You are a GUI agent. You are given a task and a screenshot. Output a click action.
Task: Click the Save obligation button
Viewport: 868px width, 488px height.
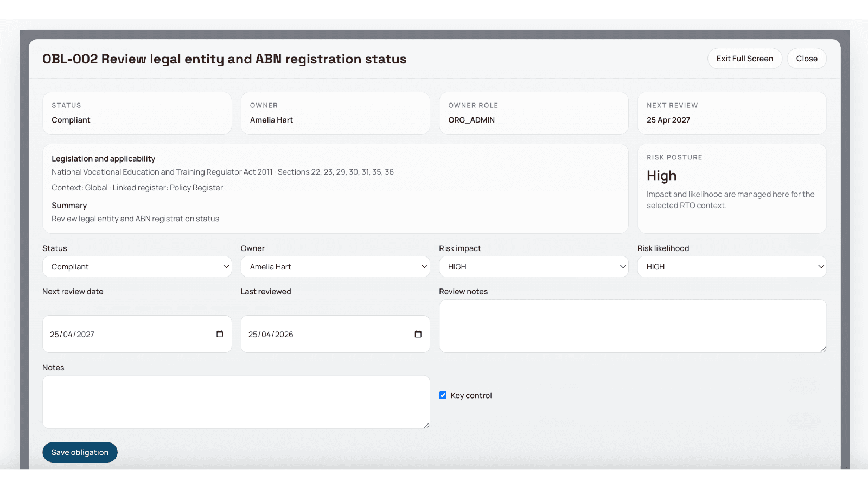(80, 452)
